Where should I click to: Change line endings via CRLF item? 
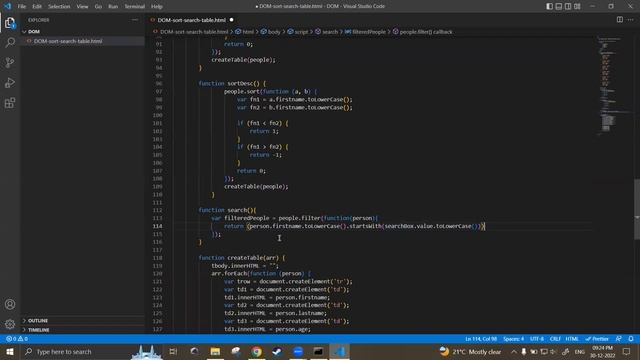[555, 339]
